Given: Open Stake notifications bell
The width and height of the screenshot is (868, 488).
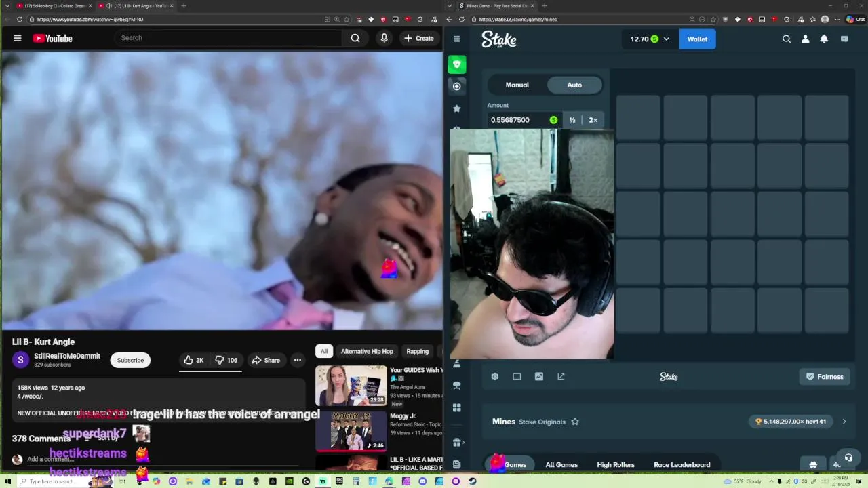Looking at the screenshot, I should [824, 39].
